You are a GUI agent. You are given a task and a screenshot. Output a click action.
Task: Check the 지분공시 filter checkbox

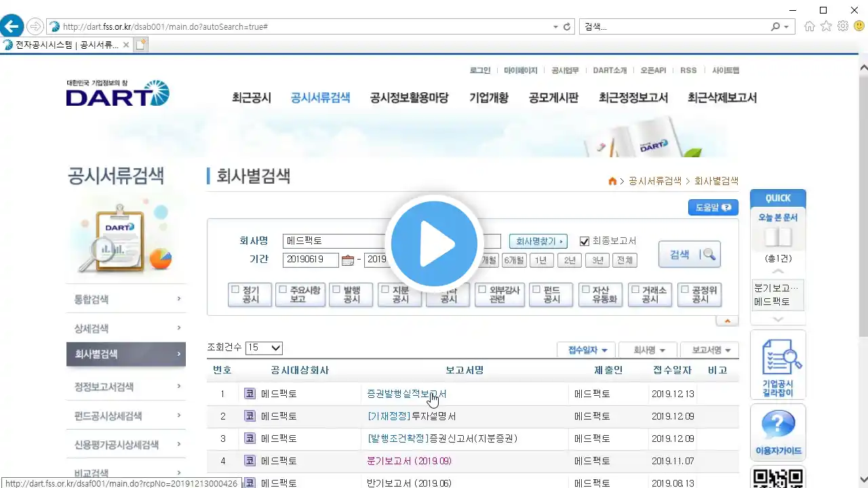pyautogui.click(x=385, y=289)
